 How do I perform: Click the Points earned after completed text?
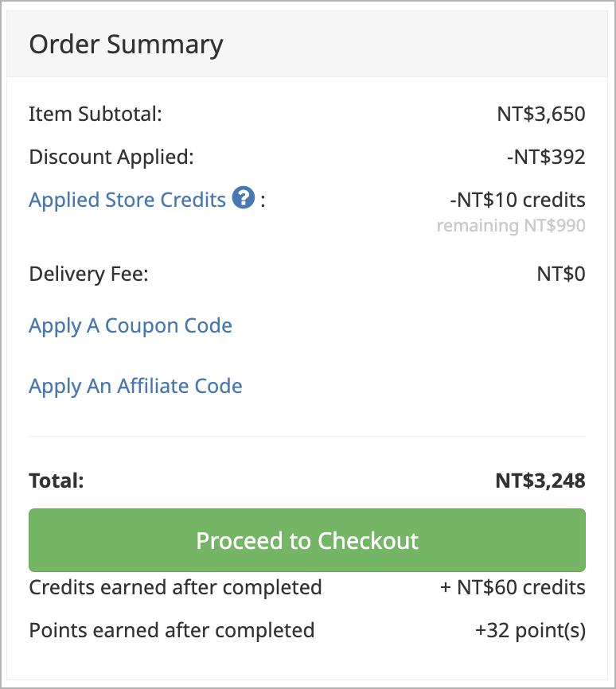[172, 631]
